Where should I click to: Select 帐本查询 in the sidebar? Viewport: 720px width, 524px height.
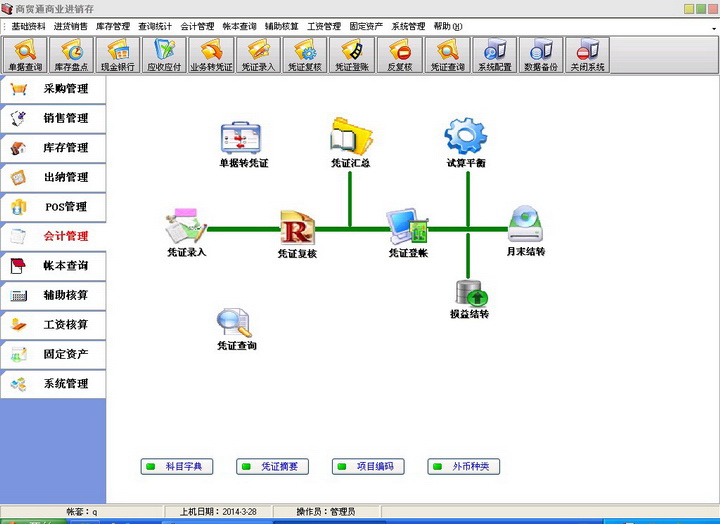[x=53, y=265]
